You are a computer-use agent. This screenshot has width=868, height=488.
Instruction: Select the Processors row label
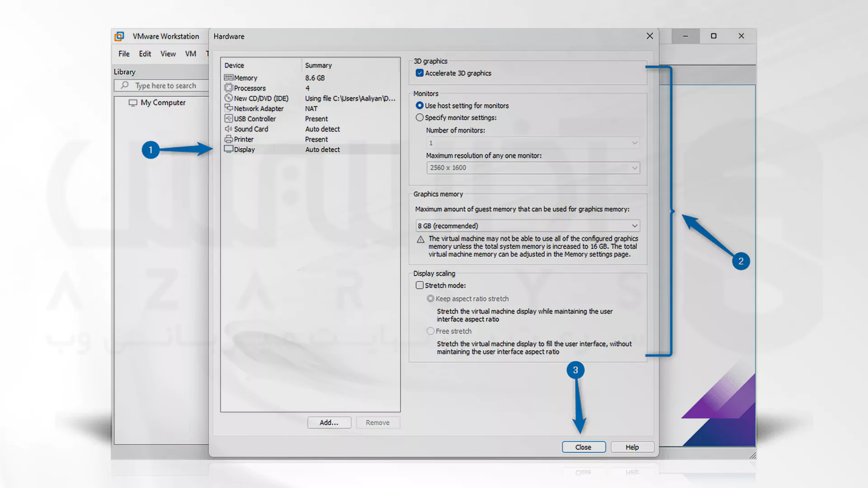click(250, 88)
